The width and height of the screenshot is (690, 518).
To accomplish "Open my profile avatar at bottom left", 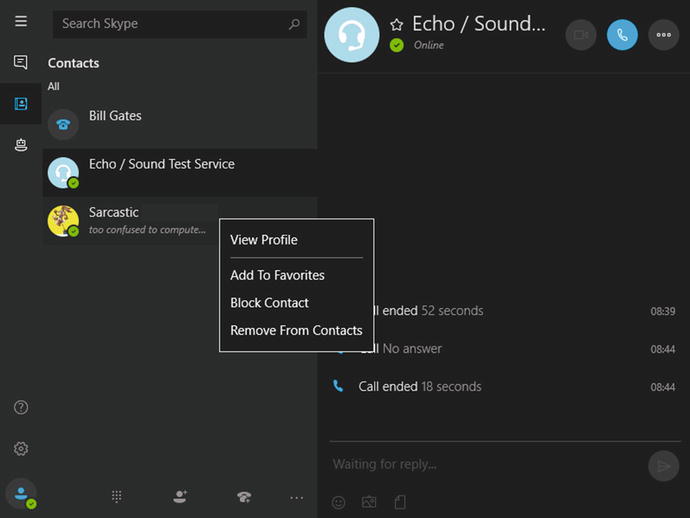I will pos(21,494).
